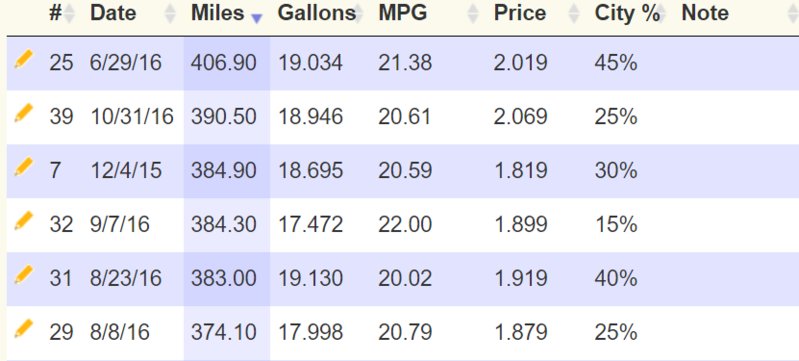Click the City % column header
The width and height of the screenshot is (799, 361).
coord(627,13)
